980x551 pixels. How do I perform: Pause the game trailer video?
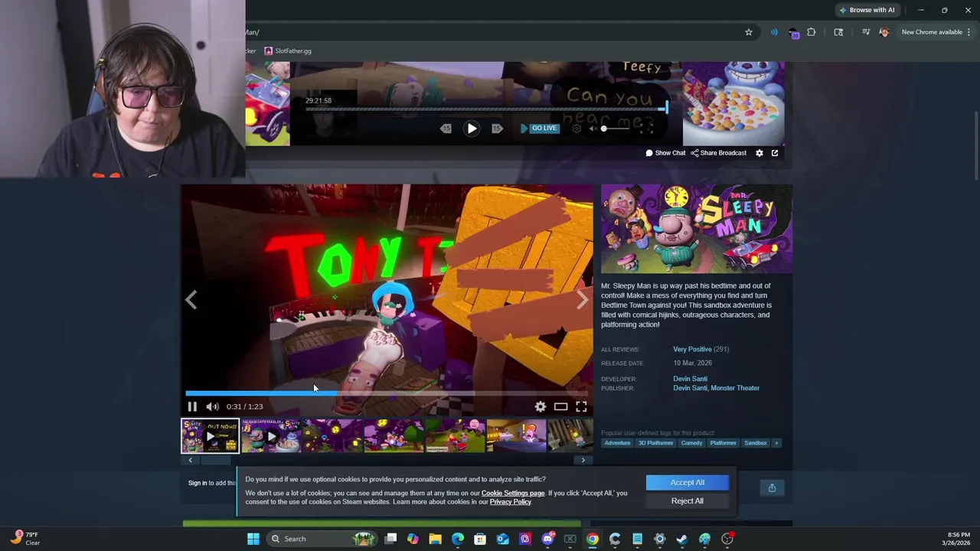192,406
